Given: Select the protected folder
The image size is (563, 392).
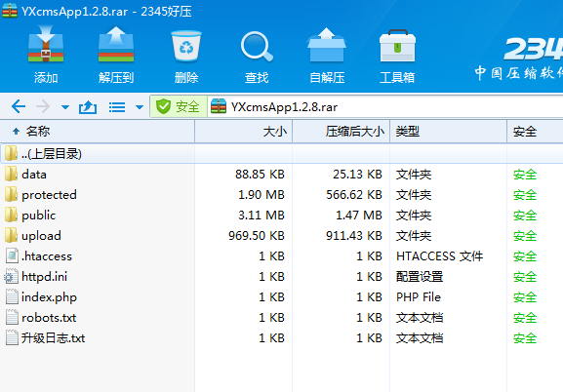Looking at the screenshot, I should tap(281, 195).
